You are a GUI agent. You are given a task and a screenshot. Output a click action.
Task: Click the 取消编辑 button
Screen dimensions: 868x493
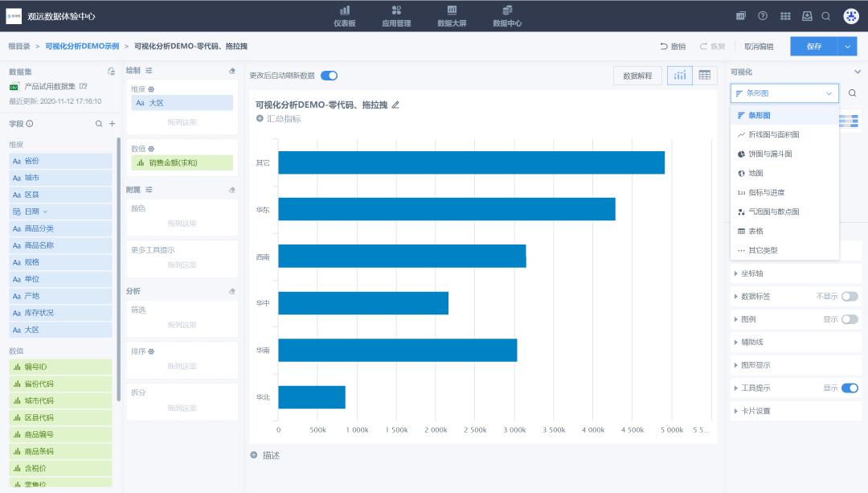pos(759,47)
